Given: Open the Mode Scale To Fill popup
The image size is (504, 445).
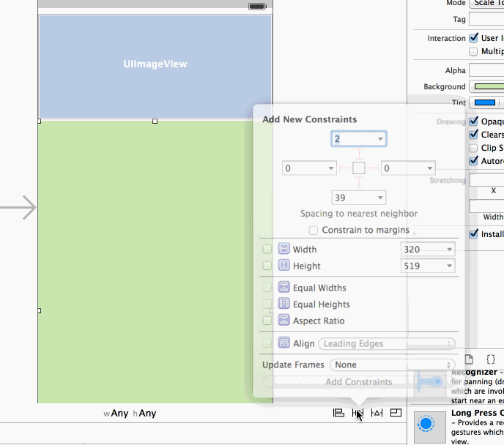Looking at the screenshot, I should [486, 3].
